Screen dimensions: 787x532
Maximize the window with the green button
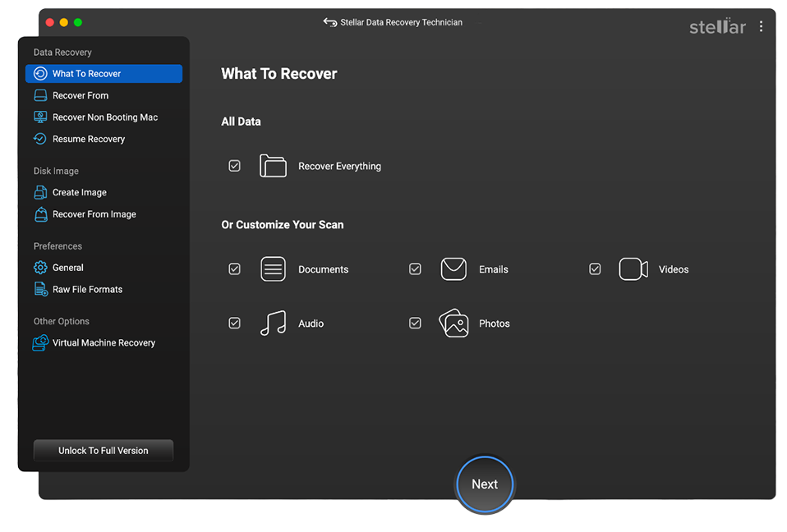click(78, 22)
